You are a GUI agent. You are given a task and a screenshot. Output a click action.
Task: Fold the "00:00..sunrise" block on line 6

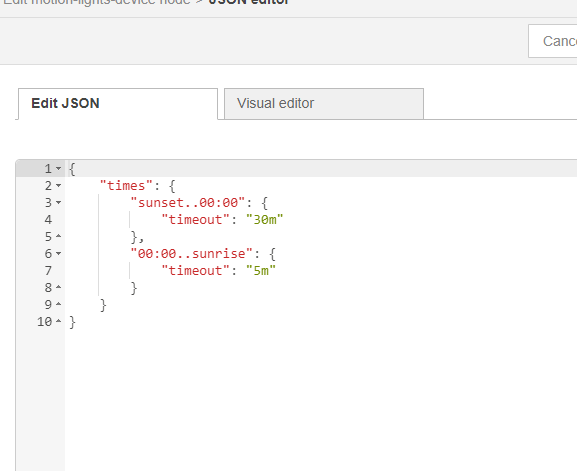click(x=59, y=254)
